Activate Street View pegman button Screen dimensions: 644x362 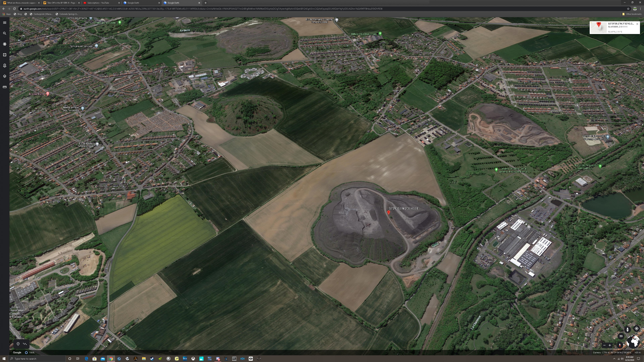pyautogui.click(x=627, y=329)
